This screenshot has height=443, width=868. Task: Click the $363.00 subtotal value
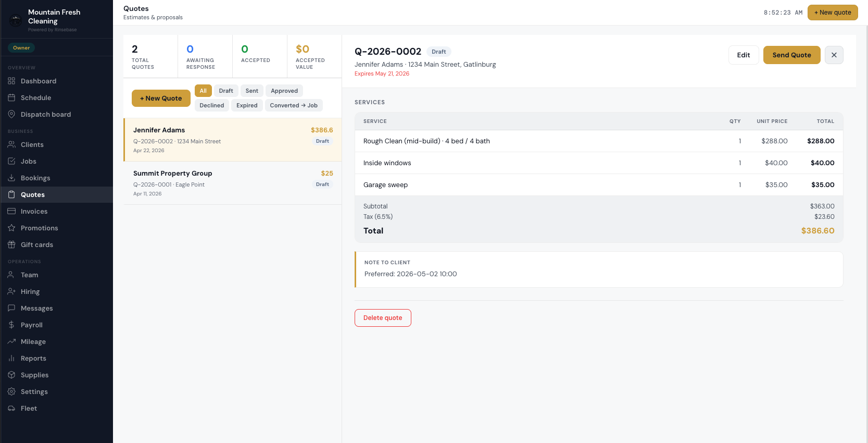point(822,206)
